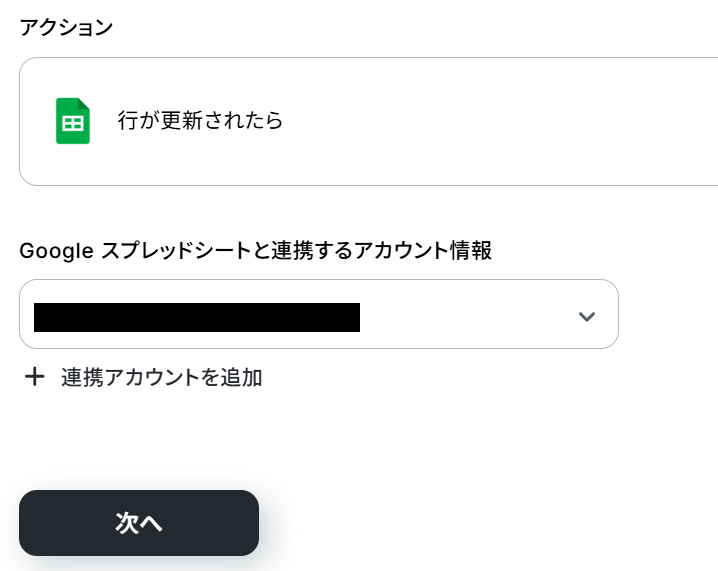Click the word Google in account label

(x=55, y=251)
